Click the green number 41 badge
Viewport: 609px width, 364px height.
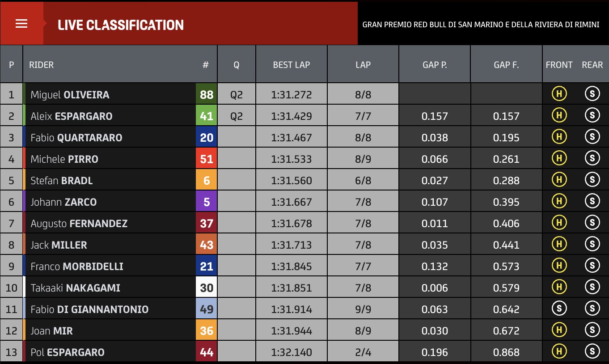point(207,116)
